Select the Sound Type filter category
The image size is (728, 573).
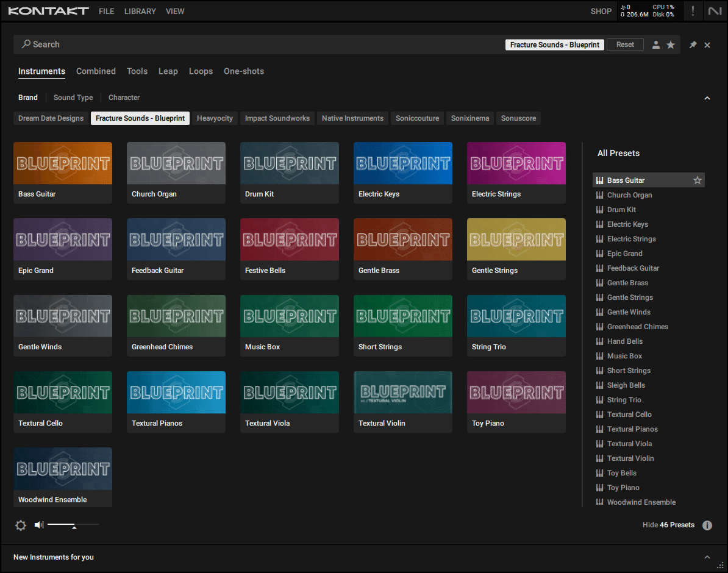click(73, 98)
